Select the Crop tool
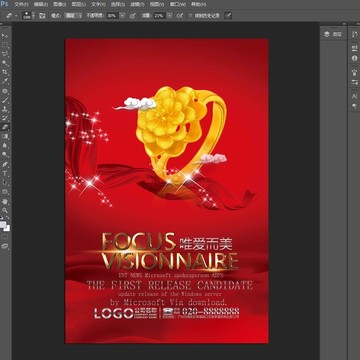 (5, 72)
